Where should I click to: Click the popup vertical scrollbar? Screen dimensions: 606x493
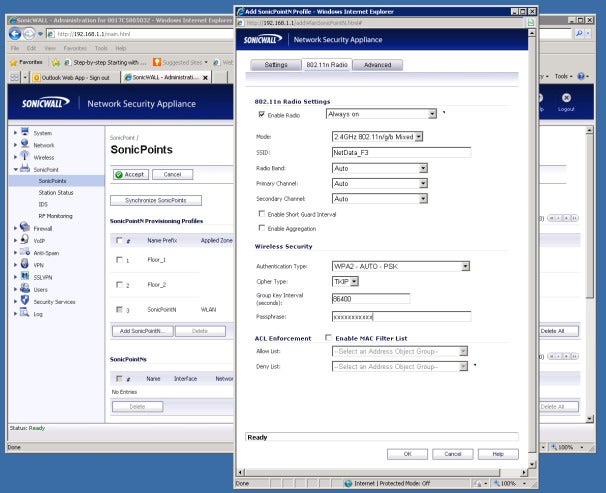point(532,247)
